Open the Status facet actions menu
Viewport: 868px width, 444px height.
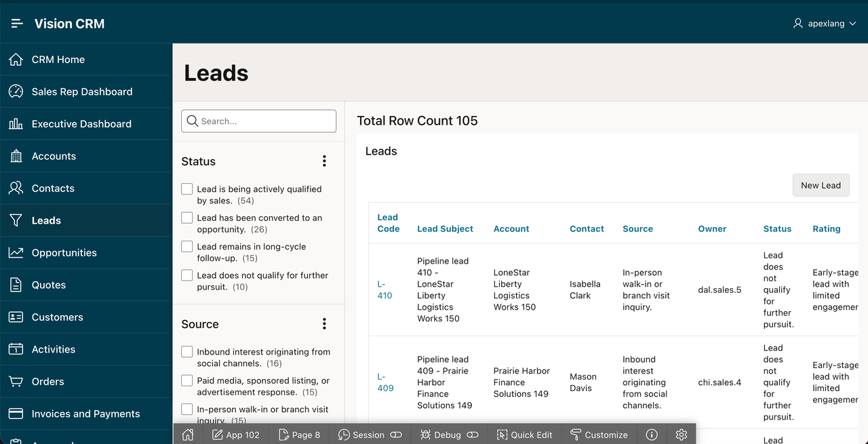324,161
